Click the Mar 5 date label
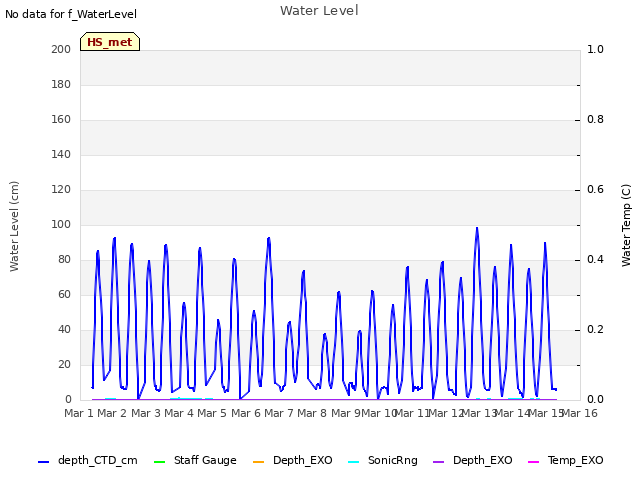The image size is (640, 480). click(212, 413)
